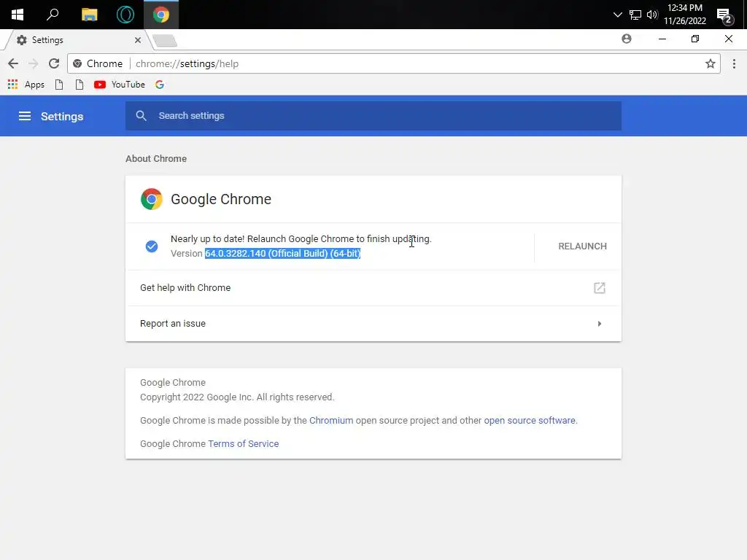
Task: Open the YouTube bookmark
Action: tap(120, 85)
